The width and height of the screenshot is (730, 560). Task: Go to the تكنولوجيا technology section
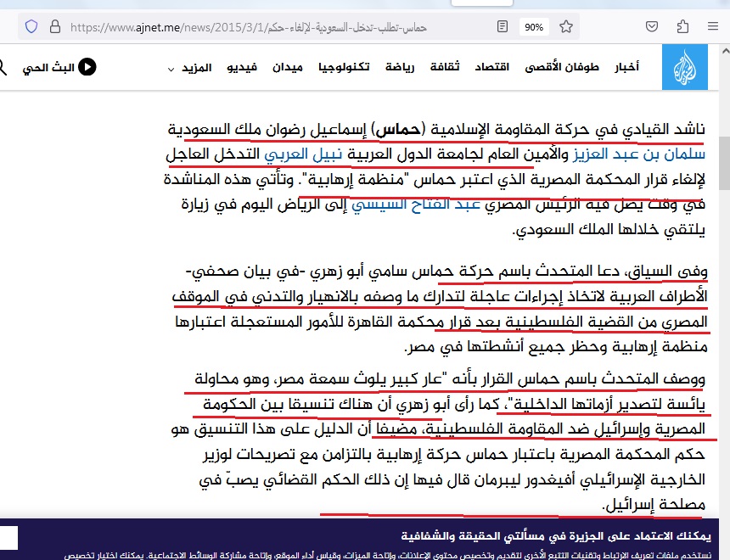coord(344,68)
